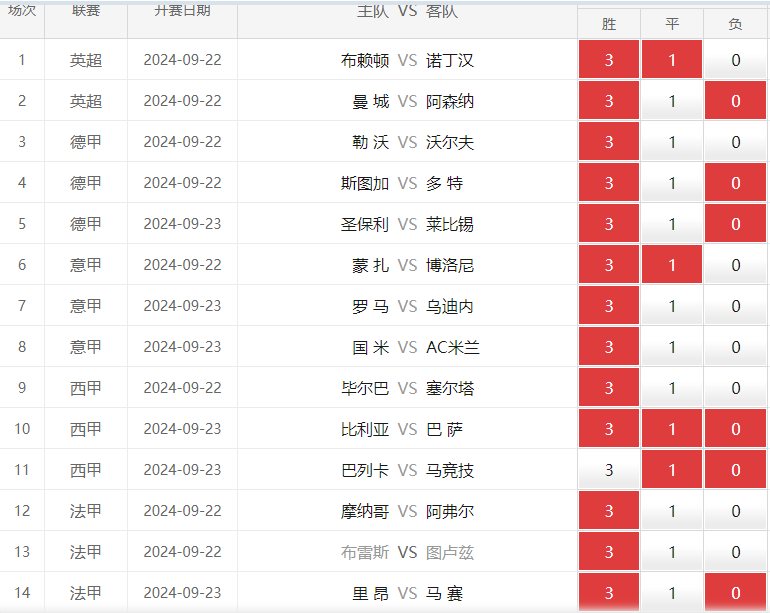Select draw (1) for 毕尔巴 VS 塞尔塔
The width and height of the screenshot is (770, 613).
(x=672, y=388)
